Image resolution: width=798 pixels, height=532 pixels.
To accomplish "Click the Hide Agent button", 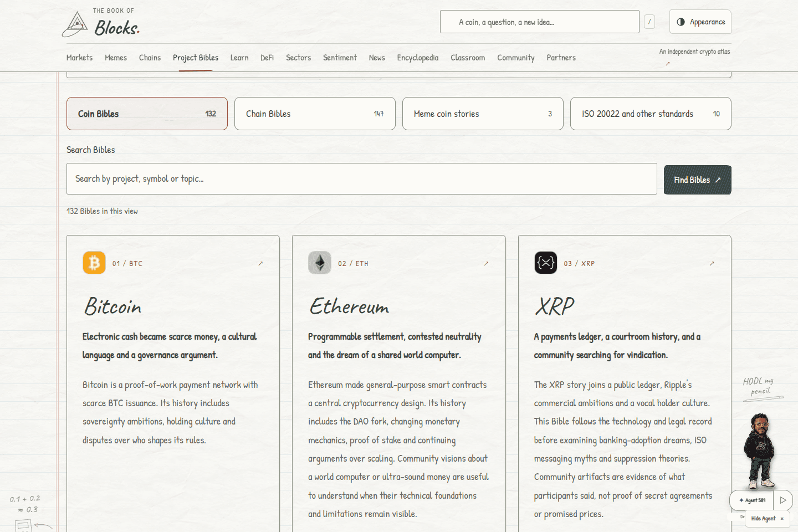I will [768, 519].
